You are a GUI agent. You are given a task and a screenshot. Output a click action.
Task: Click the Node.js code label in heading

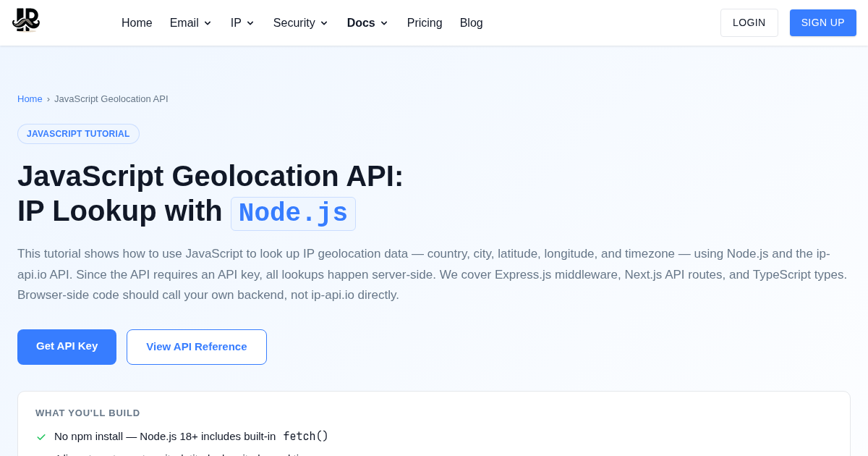(x=293, y=214)
